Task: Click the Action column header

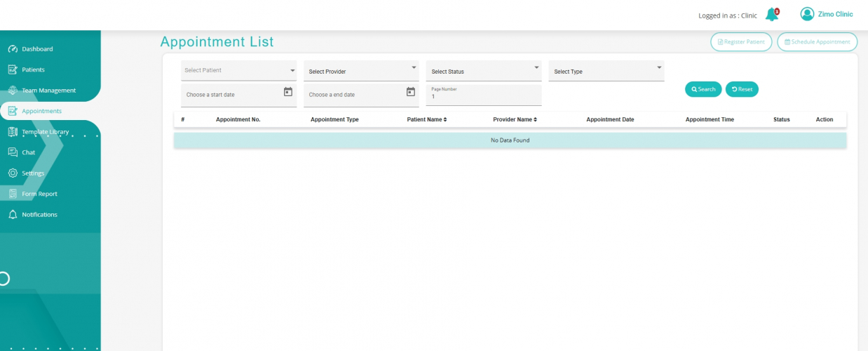Action: click(x=825, y=119)
